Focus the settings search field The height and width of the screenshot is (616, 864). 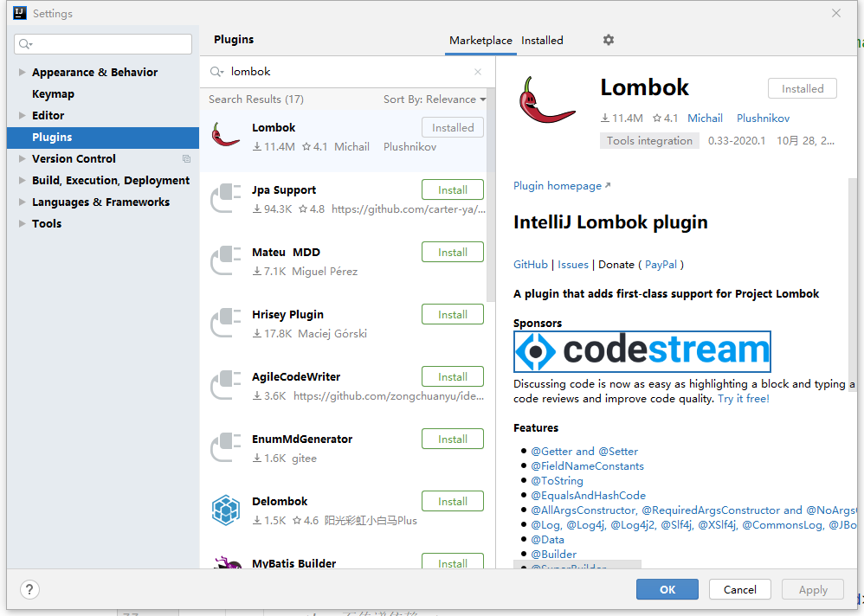(103, 44)
